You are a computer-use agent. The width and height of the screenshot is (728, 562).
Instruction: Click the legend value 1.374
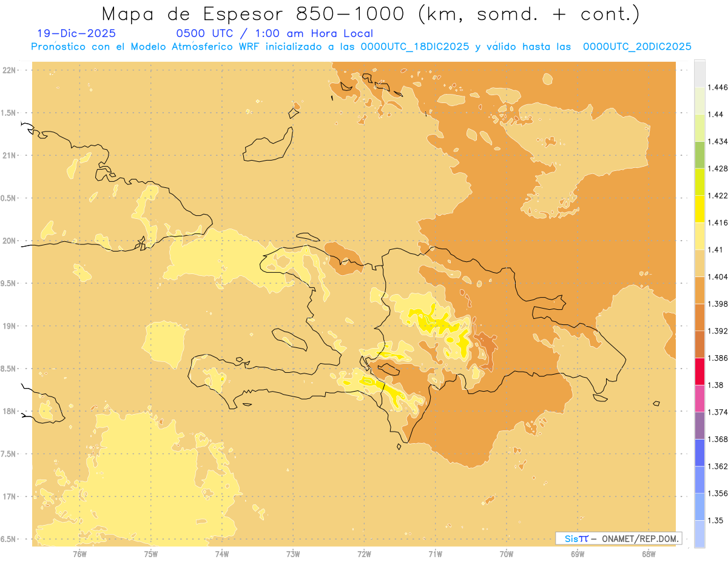(x=718, y=412)
